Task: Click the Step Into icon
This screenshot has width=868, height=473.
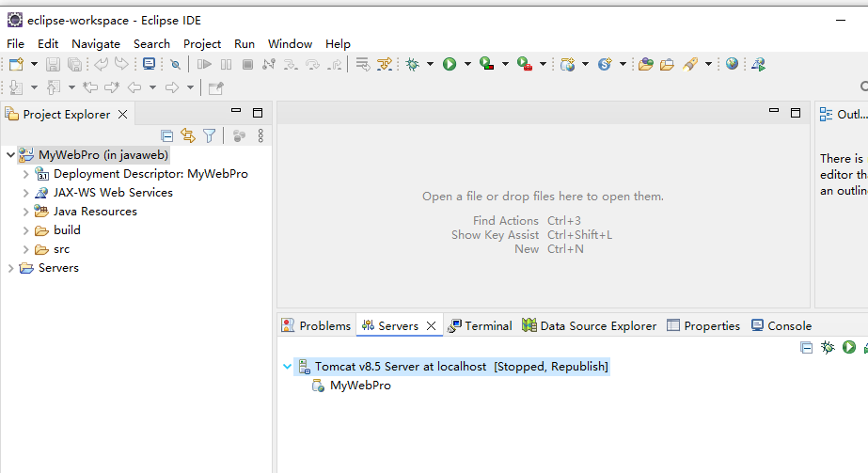Action: (x=291, y=64)
